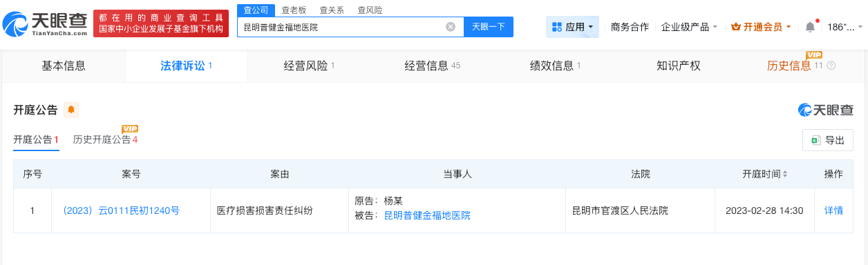Select the 查公司 search tab
This screenshot has height=265, width=868.
(256, 10)
